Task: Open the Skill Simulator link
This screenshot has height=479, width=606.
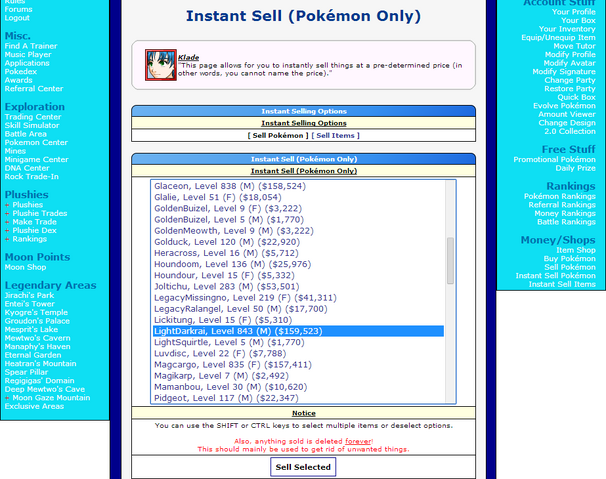Action: click(32, 125)
